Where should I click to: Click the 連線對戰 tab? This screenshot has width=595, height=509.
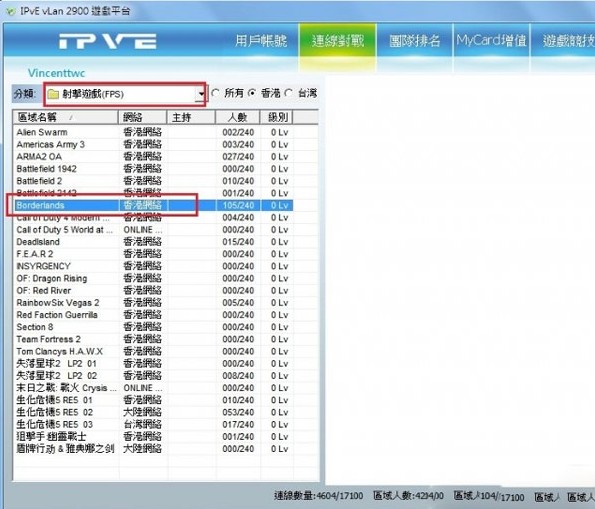338,41
